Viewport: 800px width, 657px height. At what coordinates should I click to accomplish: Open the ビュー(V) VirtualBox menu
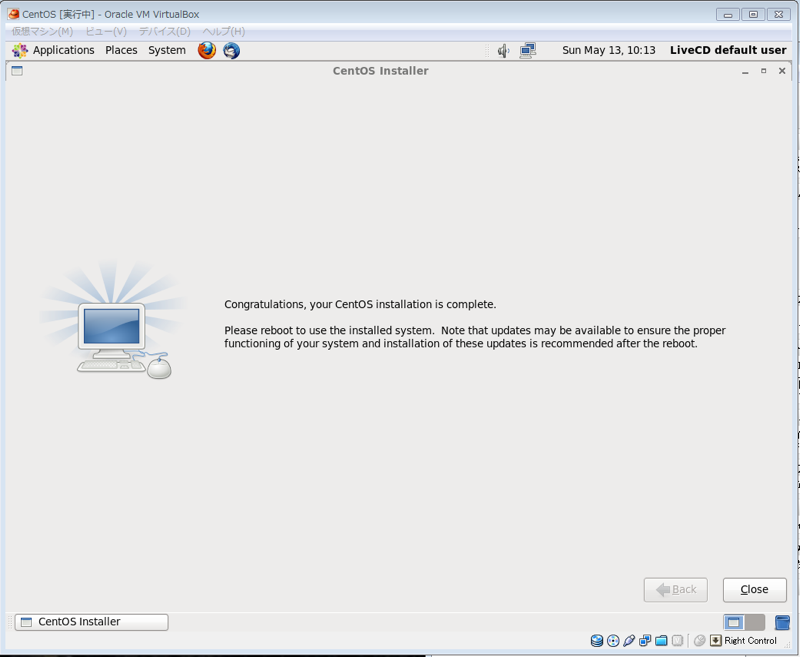106,32
